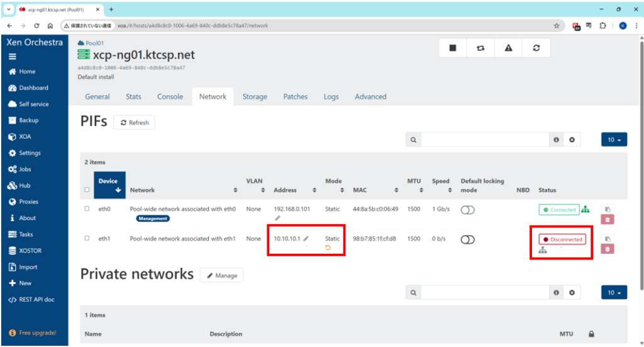644x347 pixels.
Task: Check the eth1 row checkbox
Action: click(87, 239)
